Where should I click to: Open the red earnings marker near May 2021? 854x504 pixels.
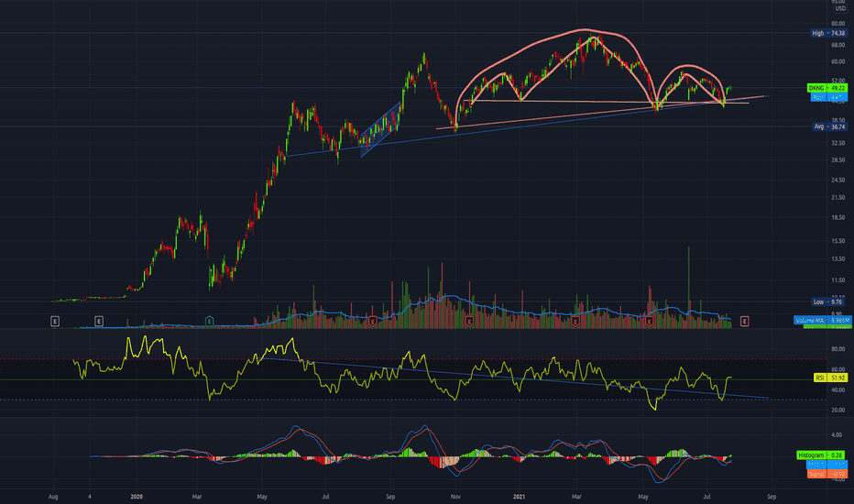650,322
